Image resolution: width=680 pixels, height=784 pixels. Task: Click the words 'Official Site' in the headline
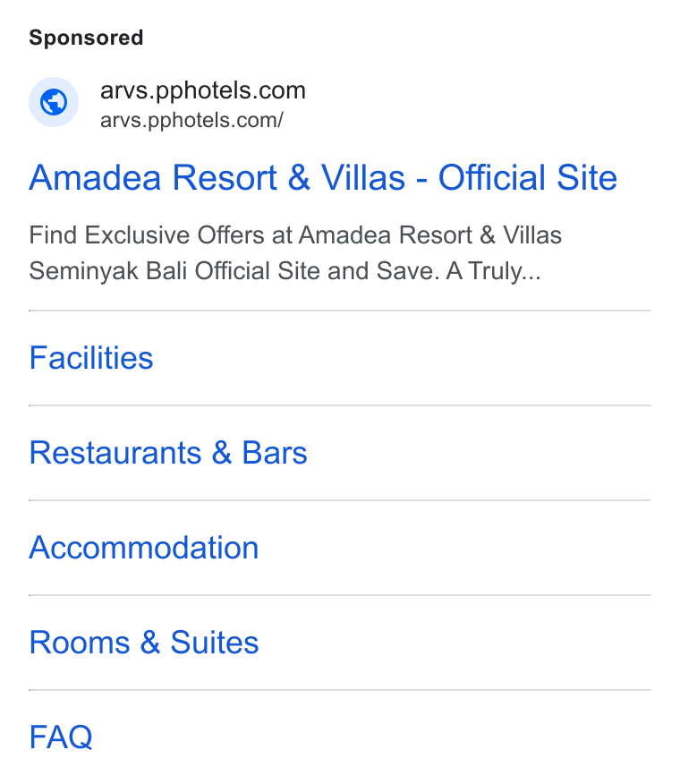coord(528,177)
